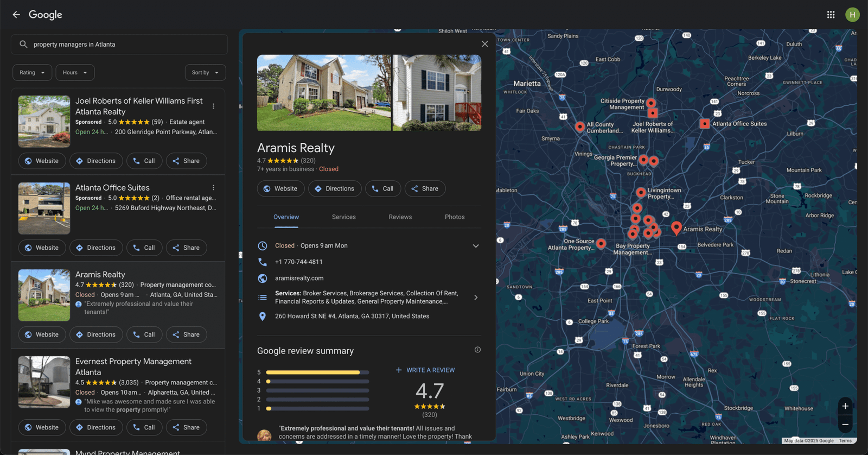
Task: Get Directions for Aramis Realty list result
Action: pyautogui.click(x=96, y=335)
